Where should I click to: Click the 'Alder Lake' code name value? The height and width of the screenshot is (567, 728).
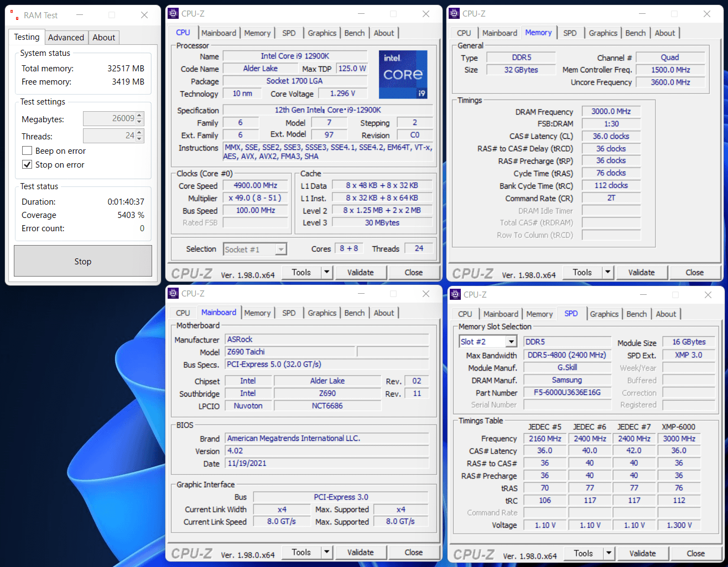[260, 68]
